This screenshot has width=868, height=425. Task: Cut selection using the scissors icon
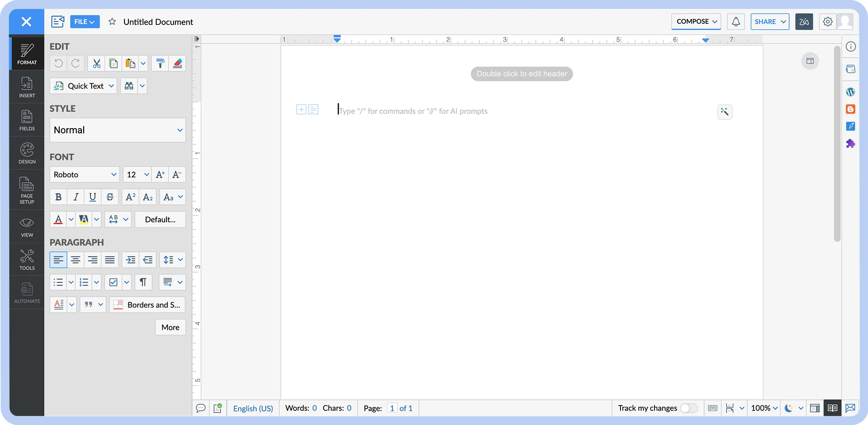coord(96,63)
